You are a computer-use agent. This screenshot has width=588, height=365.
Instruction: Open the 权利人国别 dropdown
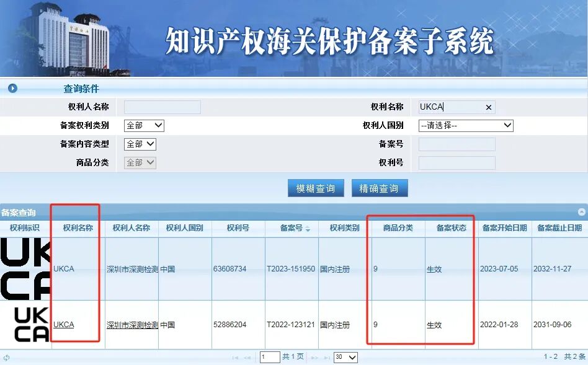[x=466, y=126]
